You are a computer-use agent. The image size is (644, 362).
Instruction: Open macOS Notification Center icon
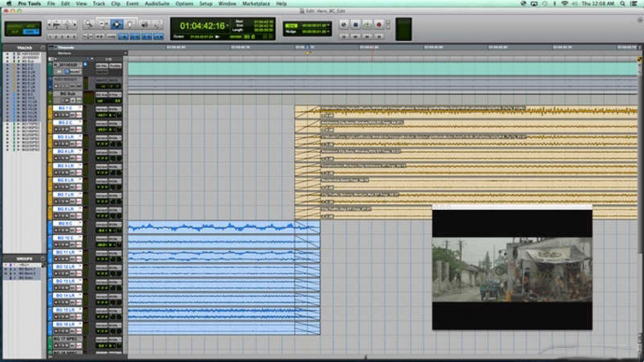pyautogui.click(x=634, y=4)
